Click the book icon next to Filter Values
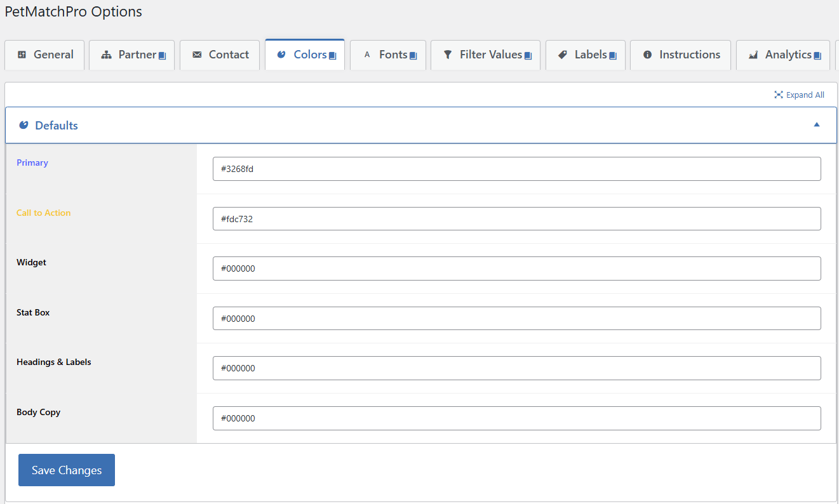This screenshot has height=504, width=839. click(x=528, y=56)
